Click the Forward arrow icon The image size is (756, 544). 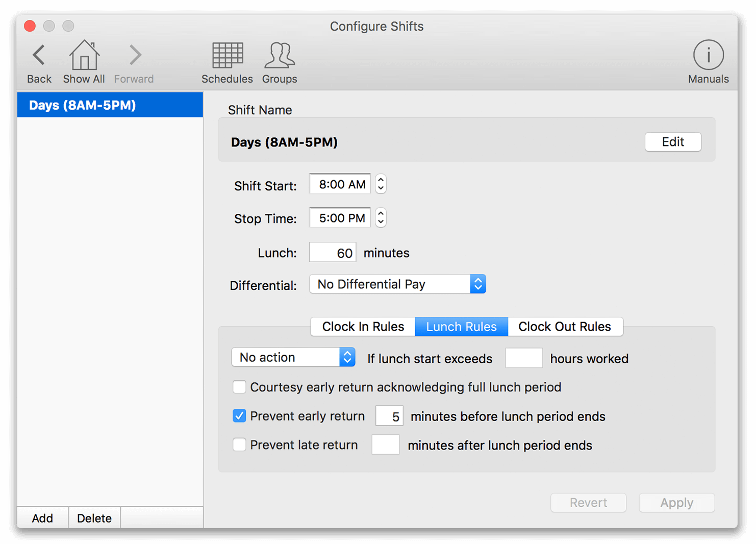(x=135, y=56)
